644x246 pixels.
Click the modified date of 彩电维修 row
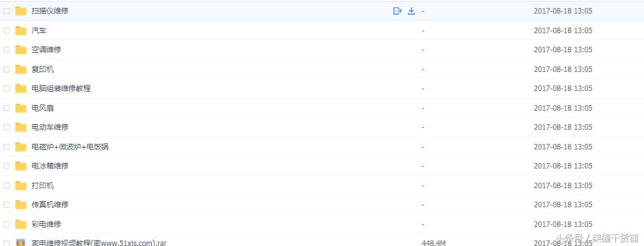click(563, 224)
